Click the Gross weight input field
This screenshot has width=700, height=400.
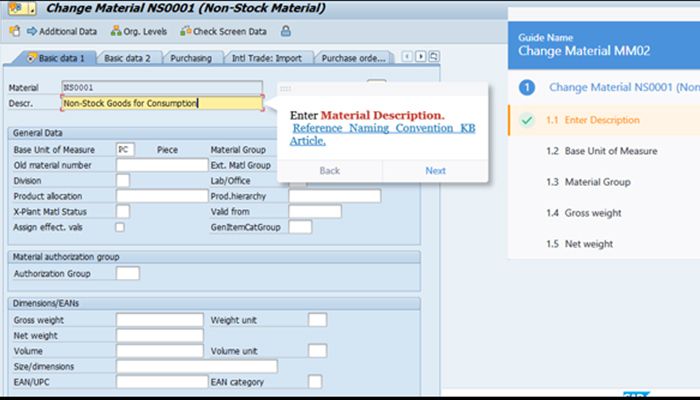(160, 320)
